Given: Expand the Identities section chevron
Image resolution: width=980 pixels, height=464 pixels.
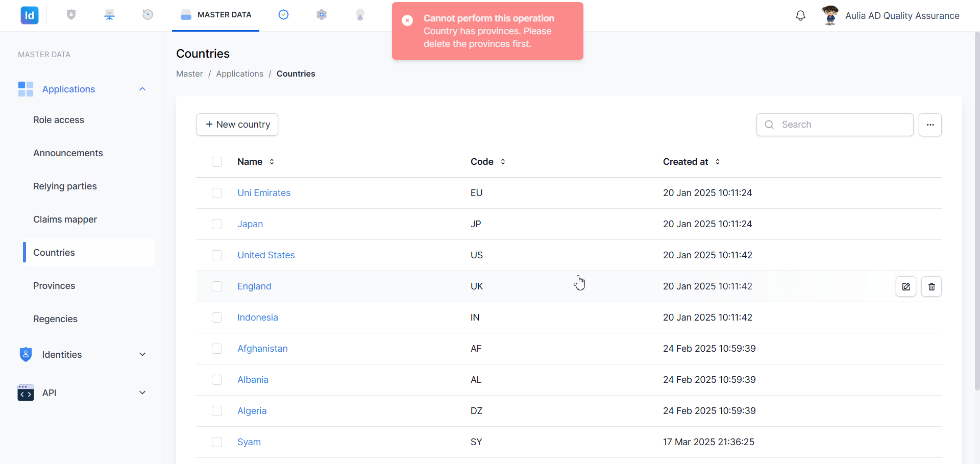Looking at the screenshot, I should (x=142, y=354).
